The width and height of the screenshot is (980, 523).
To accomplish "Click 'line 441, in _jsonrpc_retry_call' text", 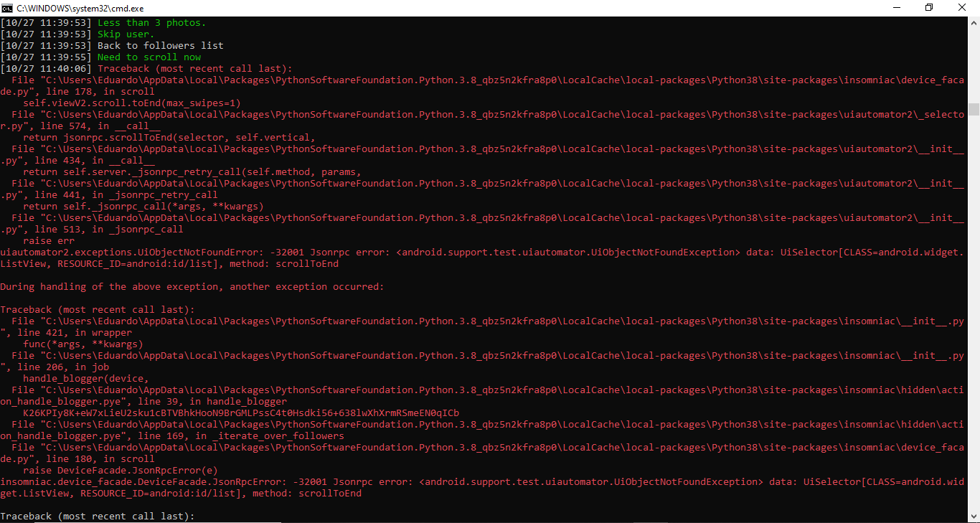I will tap(126, 195).
